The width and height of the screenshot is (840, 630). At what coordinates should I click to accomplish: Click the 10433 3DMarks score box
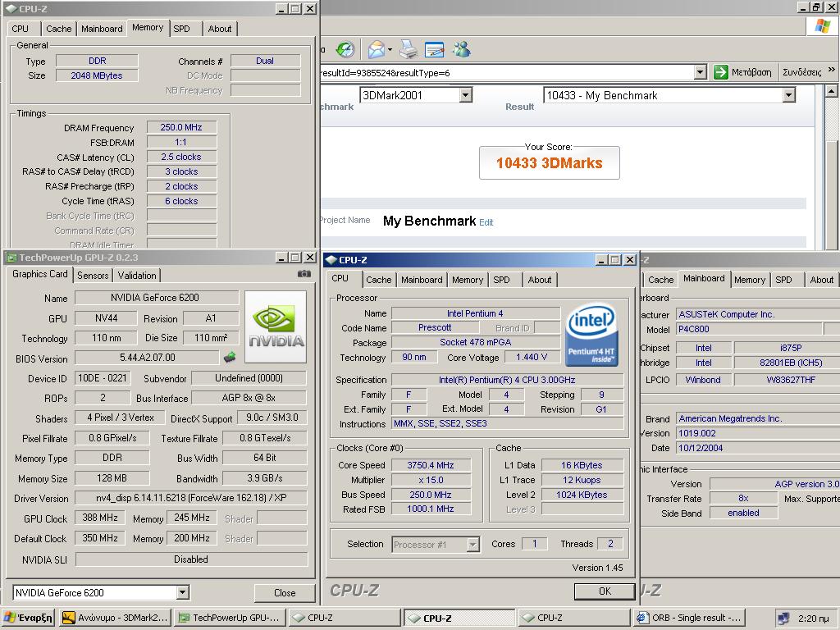click(549, 163)
